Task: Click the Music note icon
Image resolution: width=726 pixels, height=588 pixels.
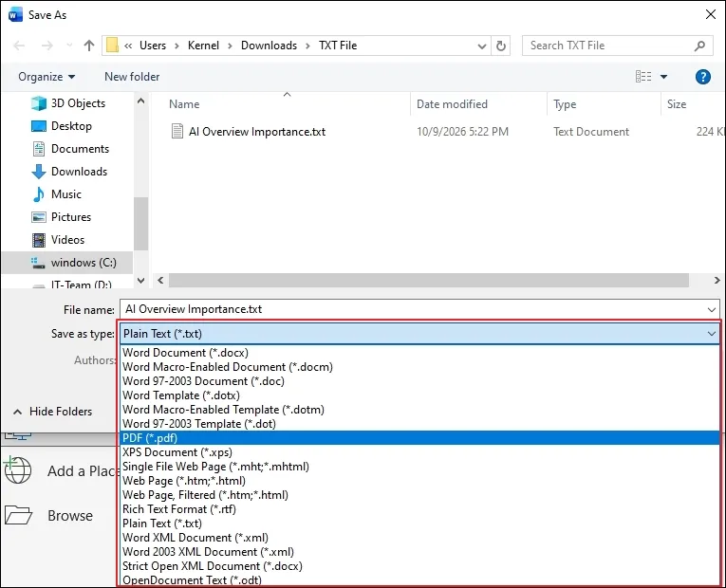Action: (38, 194)
